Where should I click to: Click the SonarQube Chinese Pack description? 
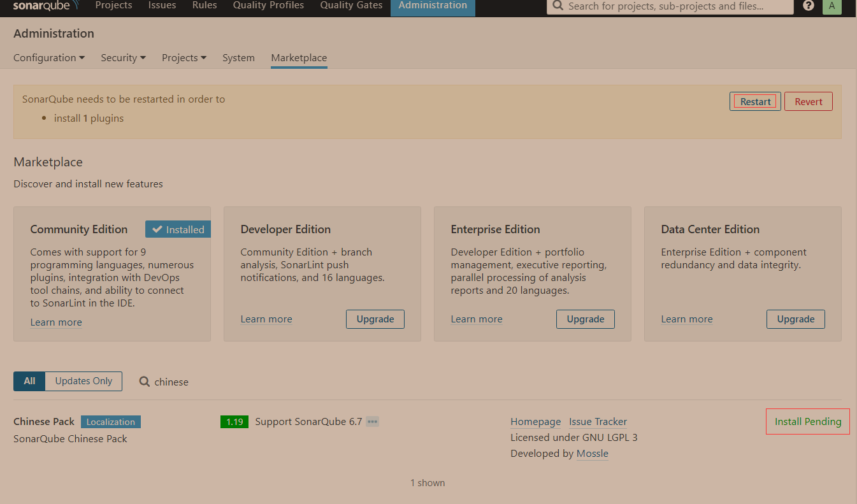(x=70, y=439)
